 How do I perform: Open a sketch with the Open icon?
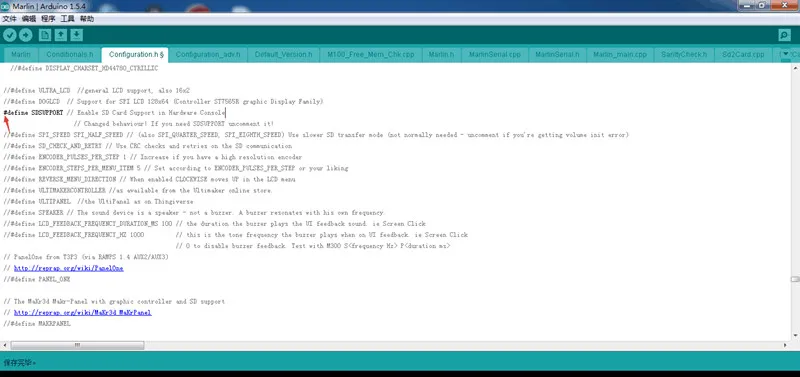point(61,35)
